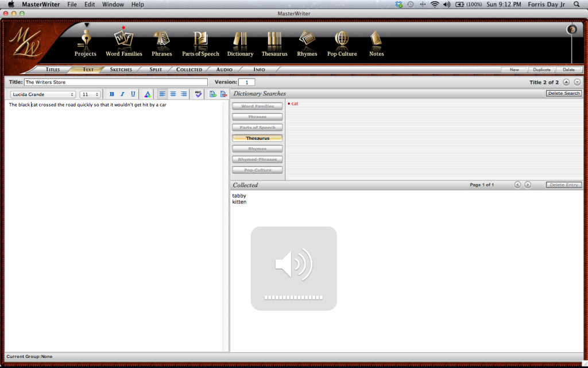The height and width of the screenshot is (368, 588).
Task: Open the font color picker
Action: click(148, 94)
